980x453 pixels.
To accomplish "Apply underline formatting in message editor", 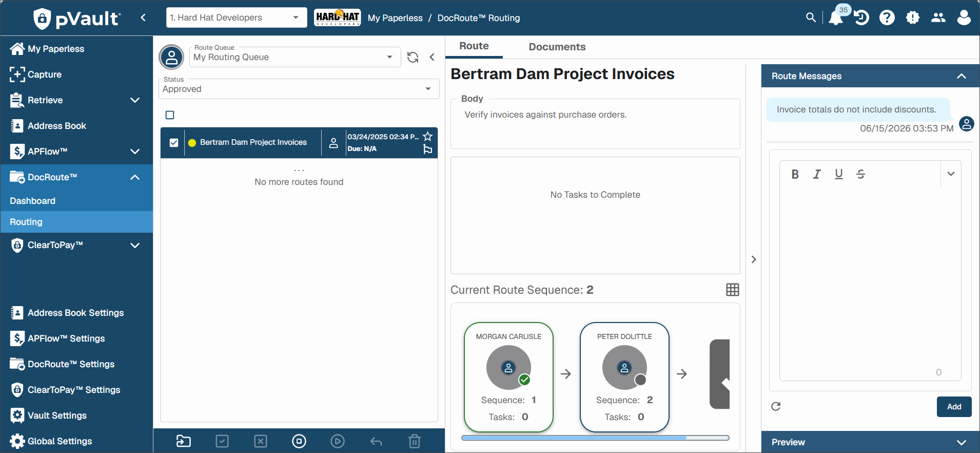I will [x=839, y=174].
